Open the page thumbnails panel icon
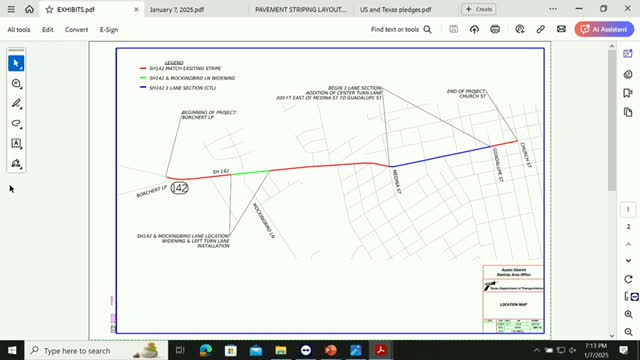 [x=628, y=112]
